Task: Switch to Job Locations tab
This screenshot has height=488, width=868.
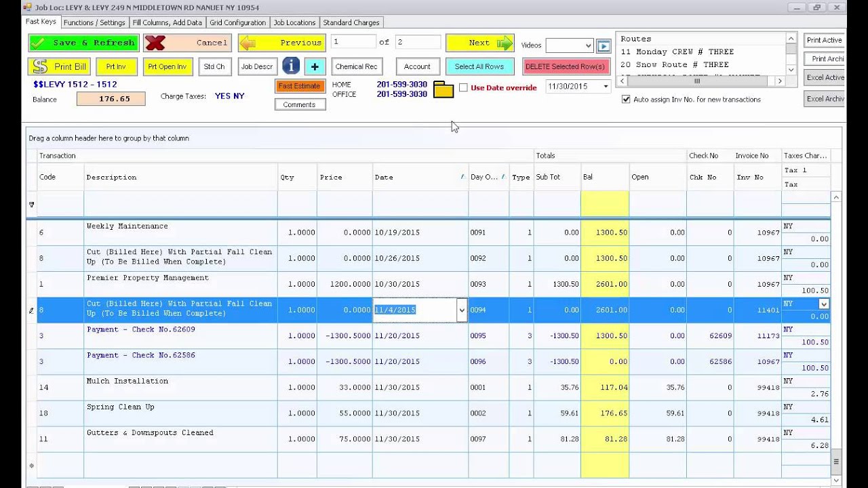Action: (294, 22)
